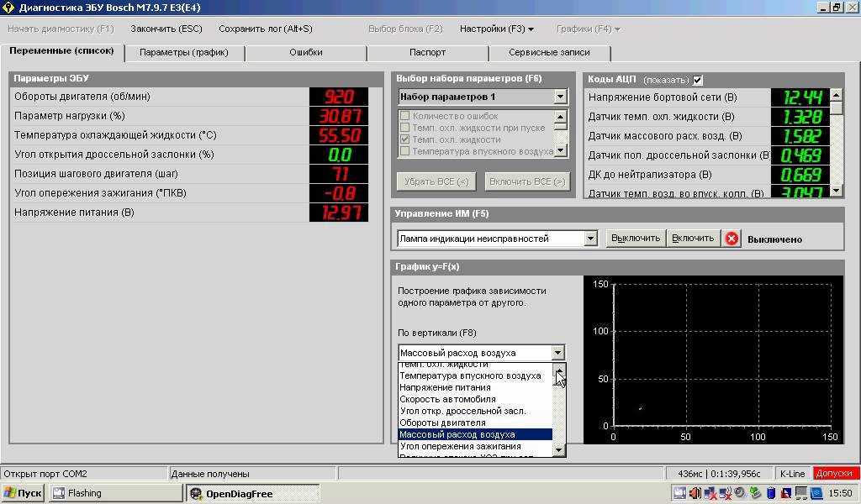
Task: Click OpenDiagFree taskbar item icon
Action: pos(196,494)
